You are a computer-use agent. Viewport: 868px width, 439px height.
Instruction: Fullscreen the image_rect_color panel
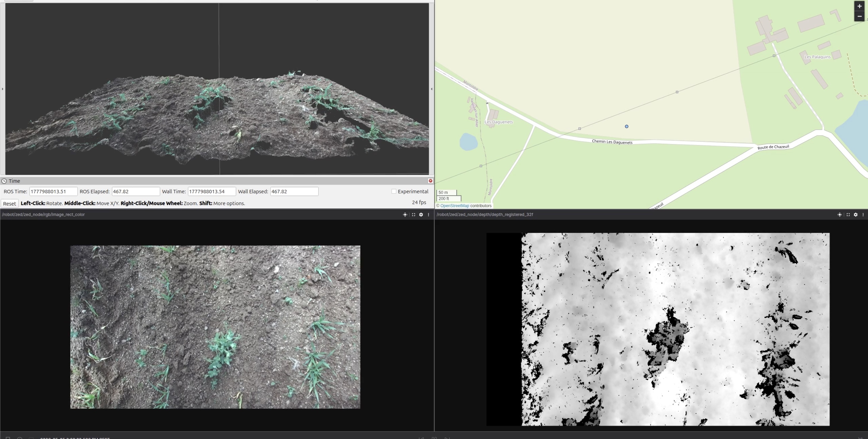click(413, 214)
